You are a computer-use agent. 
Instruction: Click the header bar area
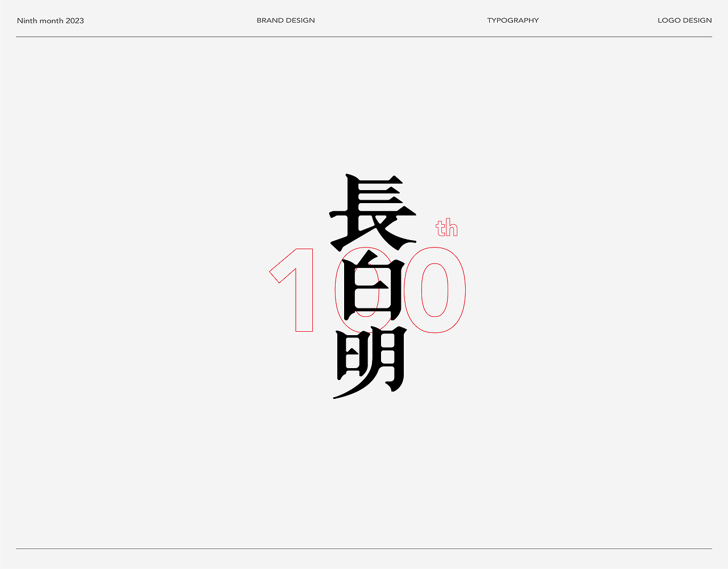point(364,20)
